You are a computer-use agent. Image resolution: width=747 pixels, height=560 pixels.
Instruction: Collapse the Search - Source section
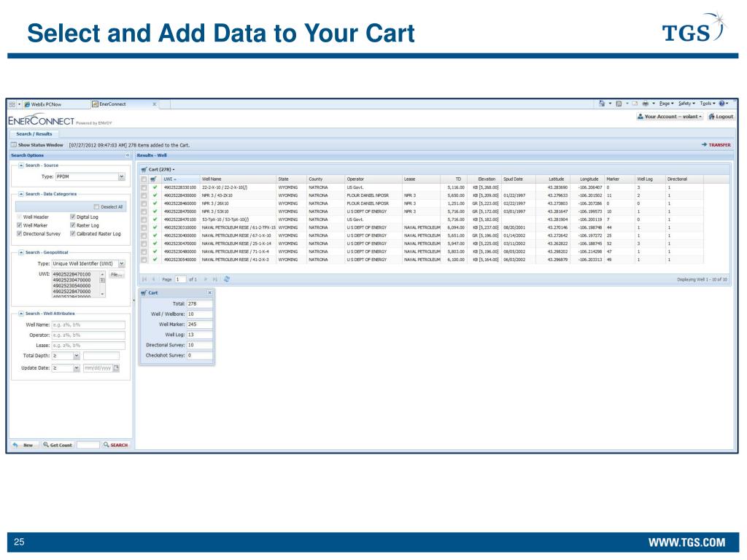[21, 166]
